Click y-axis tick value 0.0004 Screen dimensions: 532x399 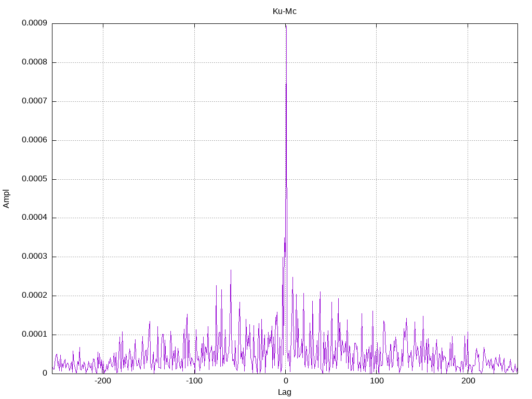click(x=35, y=217)
